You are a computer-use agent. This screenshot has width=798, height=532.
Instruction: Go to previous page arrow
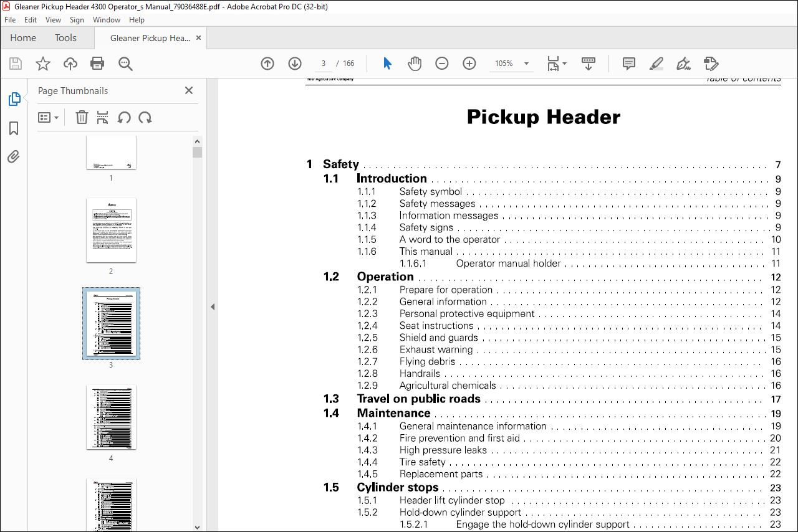pyautogui.click(x=267, y=64)
